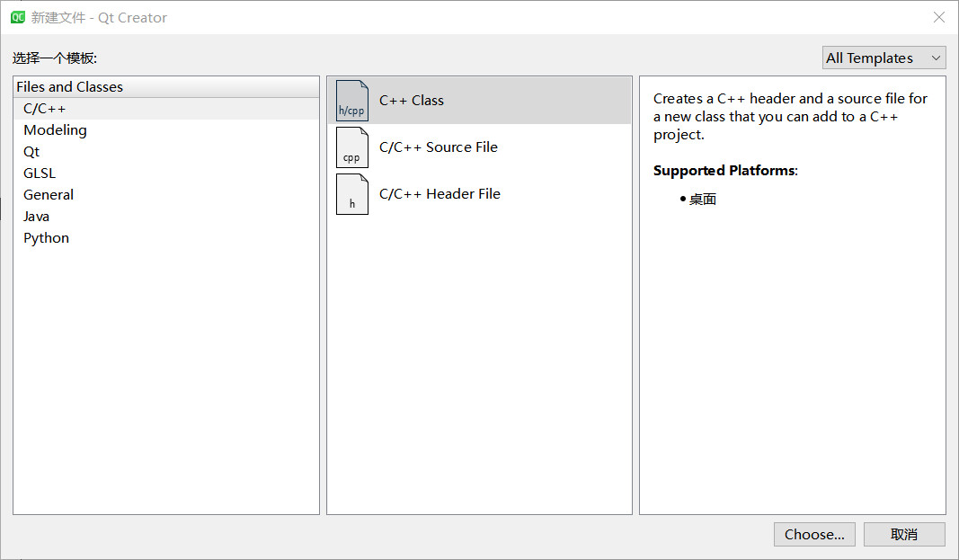Click the h header file icon

(351, 194)
